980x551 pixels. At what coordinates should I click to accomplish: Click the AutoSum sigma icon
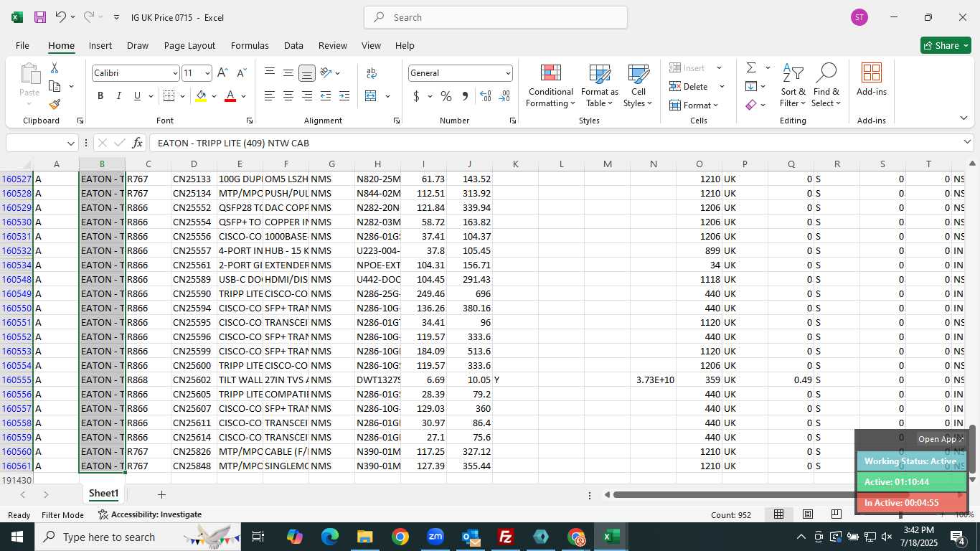751,68
